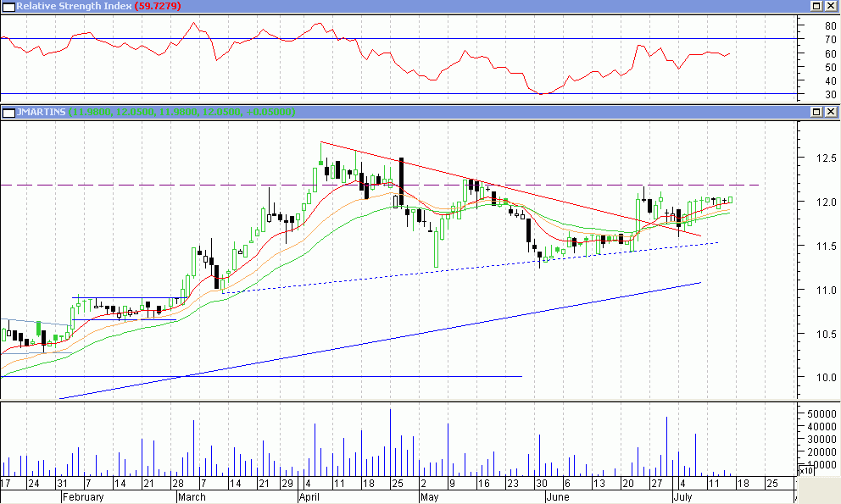Close the Relative Strength Index inner panel
841x504 pixels.
click(830, 6)
